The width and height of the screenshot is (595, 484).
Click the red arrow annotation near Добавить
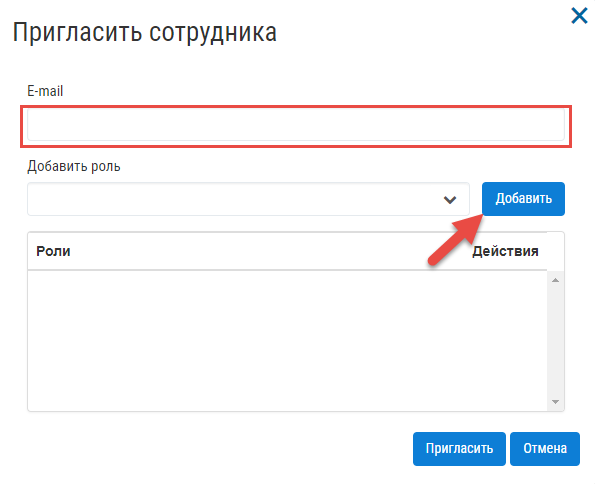pyautogui.click(x=455, y=240)
